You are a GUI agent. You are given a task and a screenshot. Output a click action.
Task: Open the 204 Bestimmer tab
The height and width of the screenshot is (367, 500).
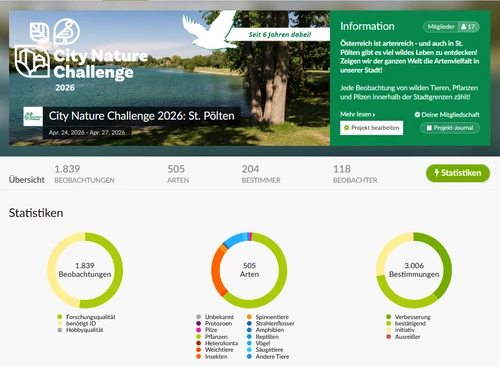coord(261,174)
